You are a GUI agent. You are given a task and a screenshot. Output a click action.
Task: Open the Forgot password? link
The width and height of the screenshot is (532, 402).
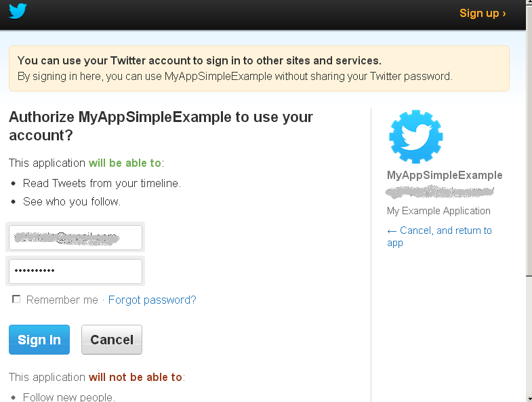pyautogui.click(x=152, y=300)
